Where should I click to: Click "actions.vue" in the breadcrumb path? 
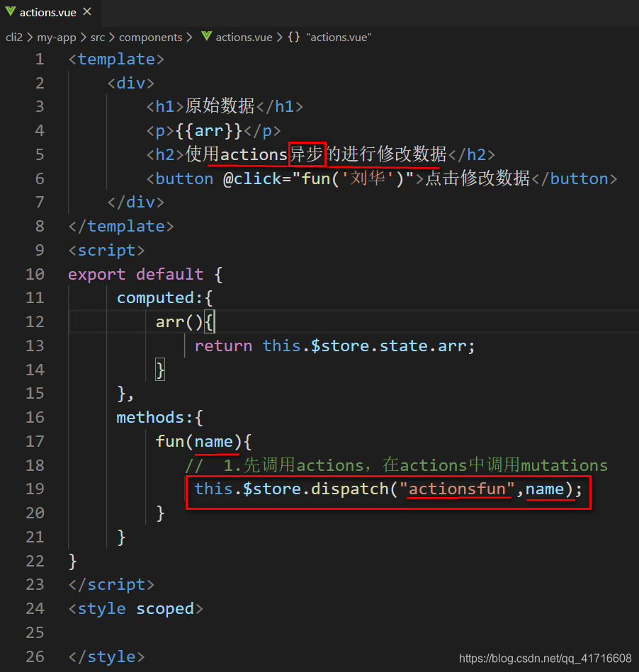click(244, 37)
